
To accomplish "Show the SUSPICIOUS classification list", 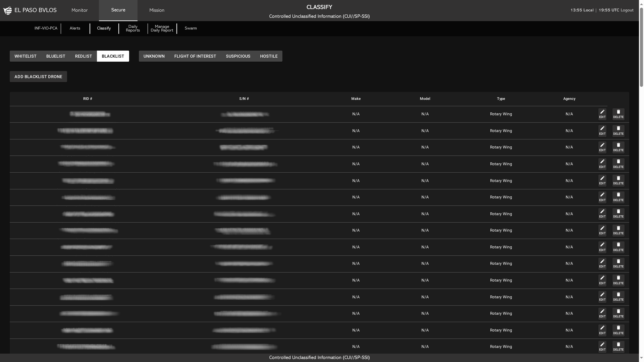I will point(238,56).
